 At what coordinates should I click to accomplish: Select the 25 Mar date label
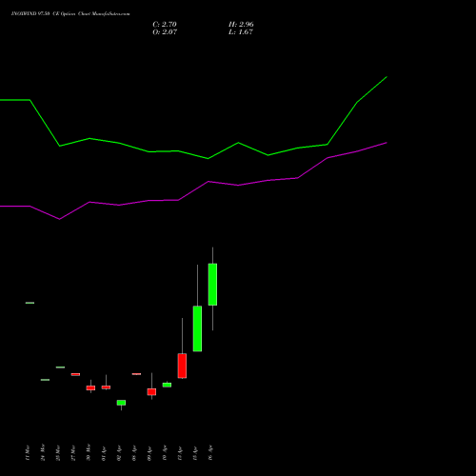click(58, 452)
